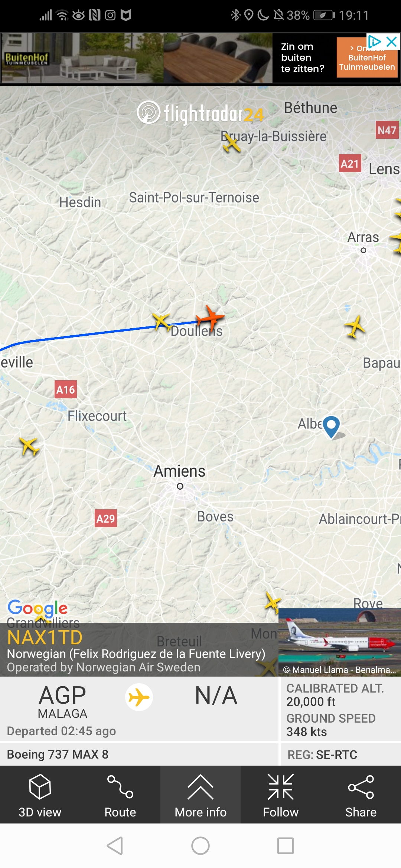Select the yellow plane south of Flixecourt
Screen dimensions: 401x868
[29, 446]
